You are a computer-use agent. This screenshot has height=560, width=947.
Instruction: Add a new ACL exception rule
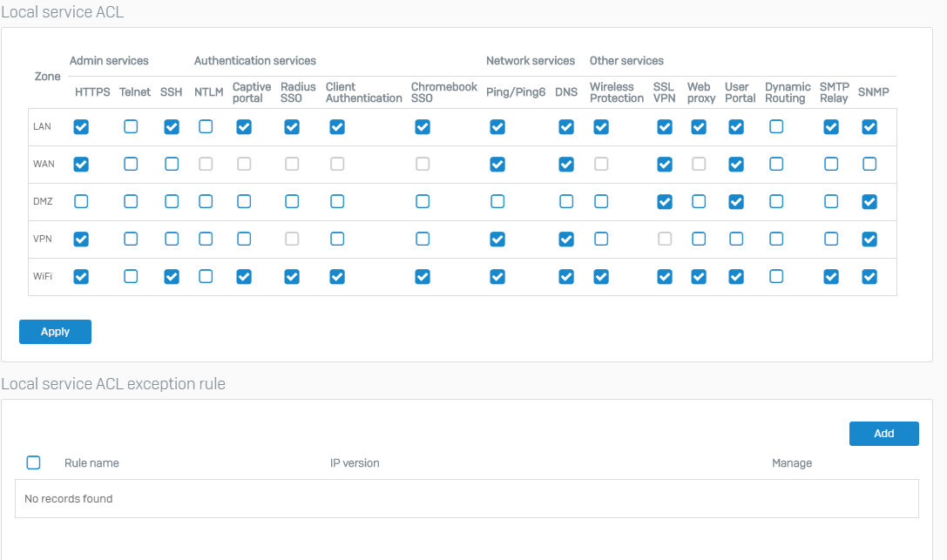(x=883, y=434)
